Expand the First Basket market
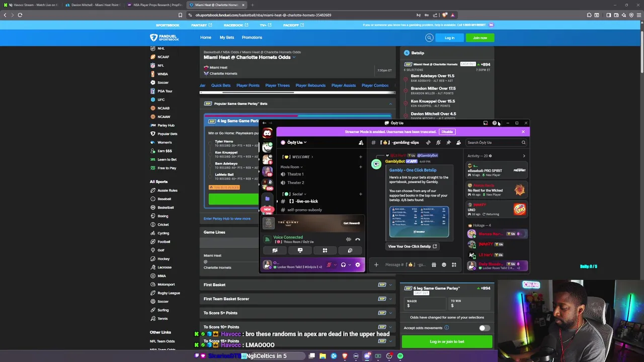The height and width of the screenshot is (362, 644). point(297,285)
